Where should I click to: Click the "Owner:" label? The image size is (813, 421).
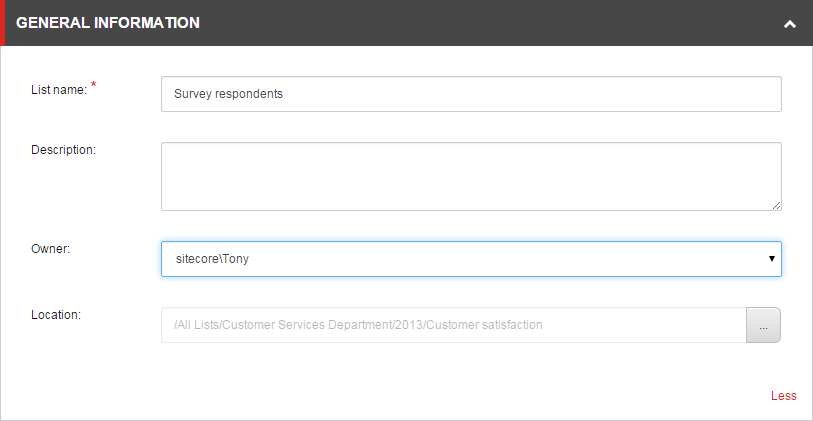coord(50,249)
